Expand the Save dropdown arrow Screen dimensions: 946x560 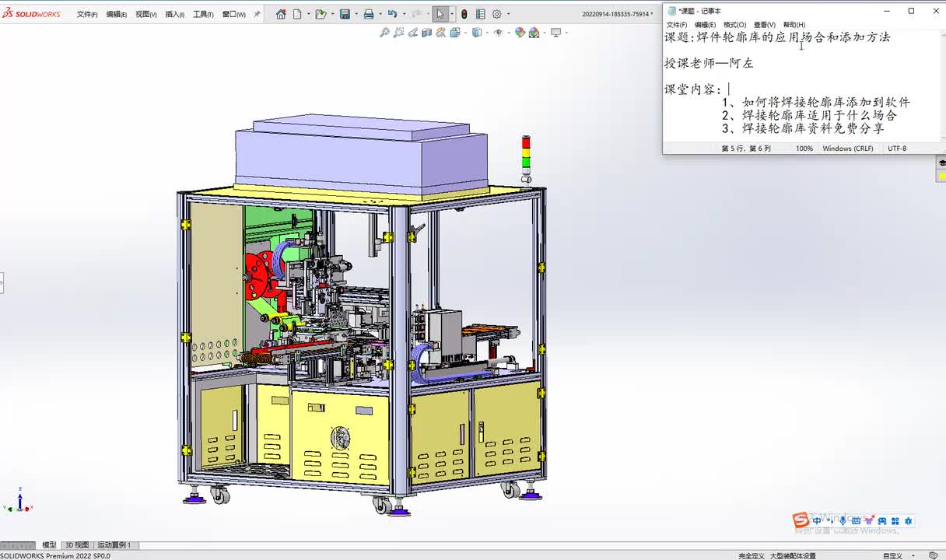click(356, 14)
